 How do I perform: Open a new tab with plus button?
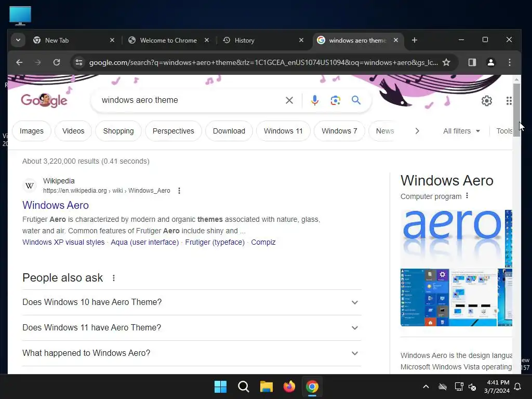tap(414, 40)
